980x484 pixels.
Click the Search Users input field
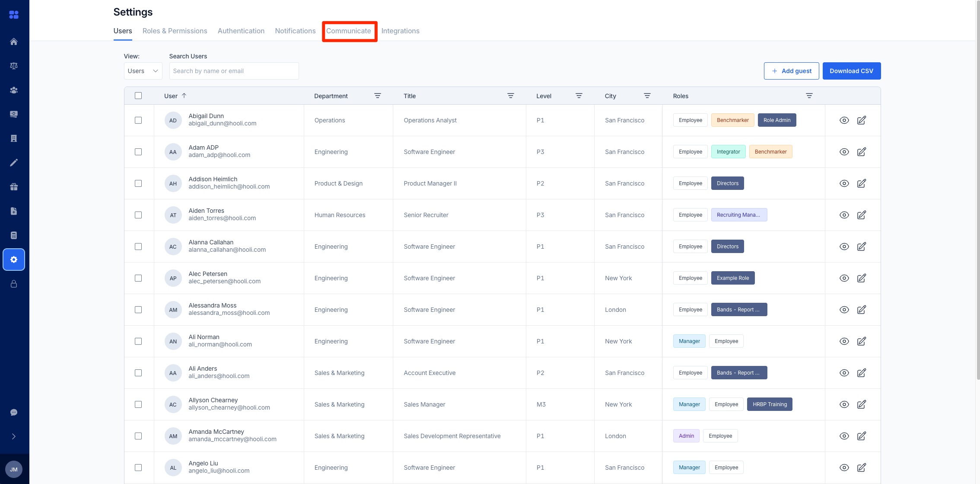click(234, 71)
